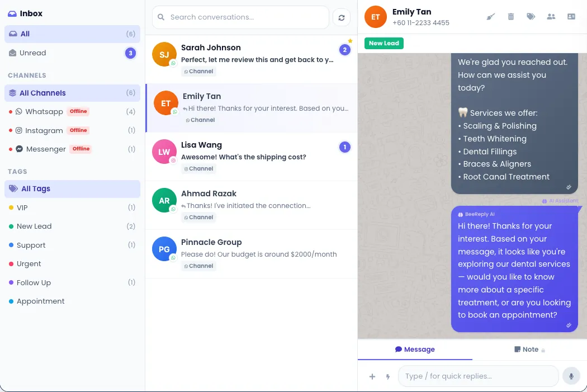Open the tags icon in chat header

pyautogui.click(x=531, y=16)
